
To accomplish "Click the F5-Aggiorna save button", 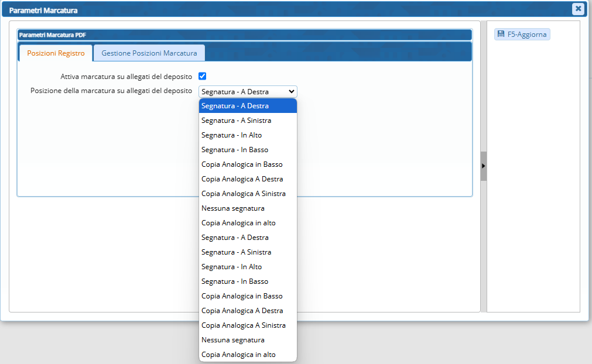I will click(522, 35).
